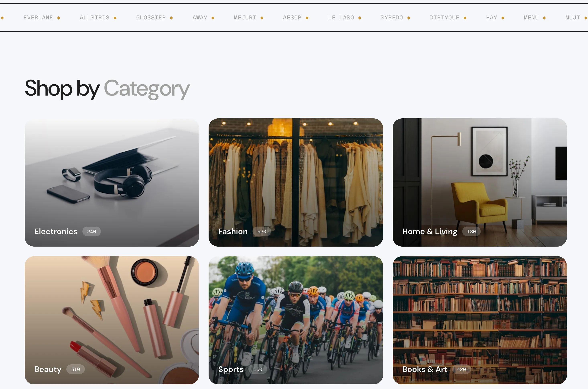588x389 pixels.
Task: Open the Electronics category card
Action: point(112,182)
